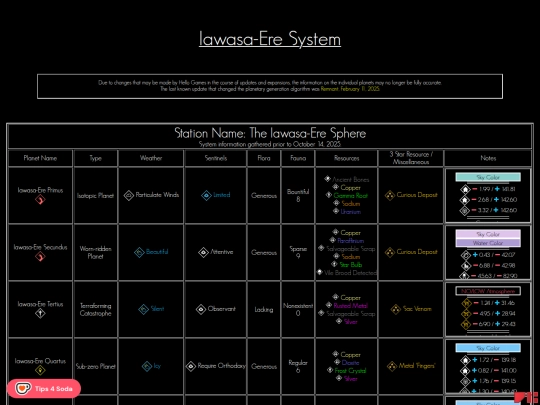Click the Require Orthodoxy sentinels icon
Screen dimensions: 540x405
click(x=191, y=366)
